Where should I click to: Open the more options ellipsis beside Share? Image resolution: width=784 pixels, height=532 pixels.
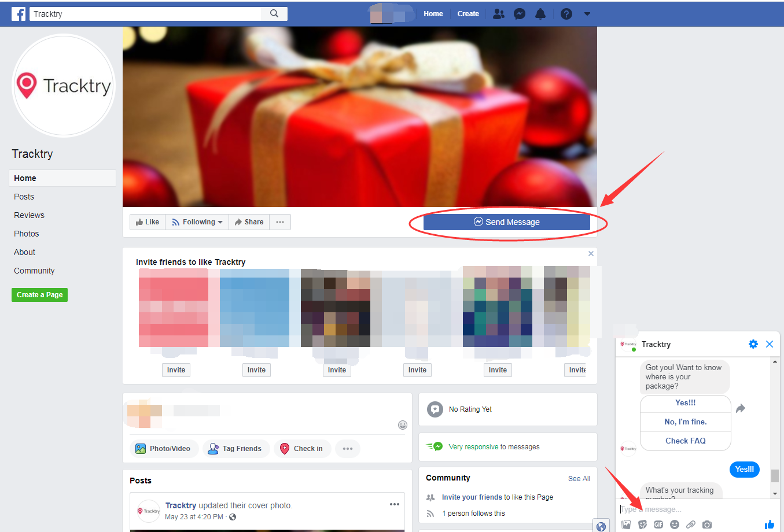coord(280,222)
